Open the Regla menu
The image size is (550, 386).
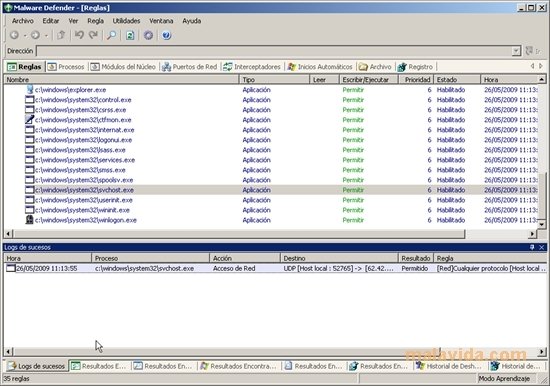[x=95, y=21]
